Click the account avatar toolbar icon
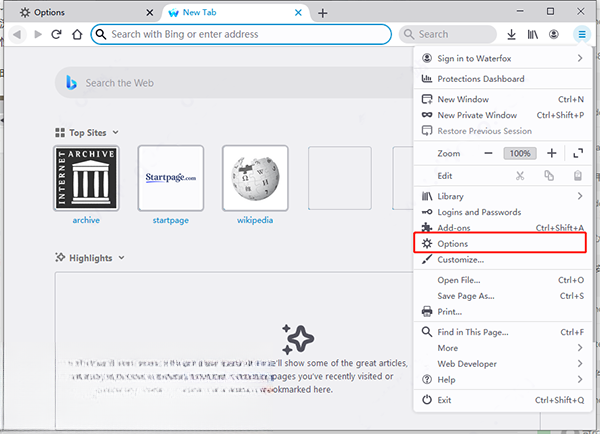Viewport: 600px width, 434px height. (x=554, y=34)
